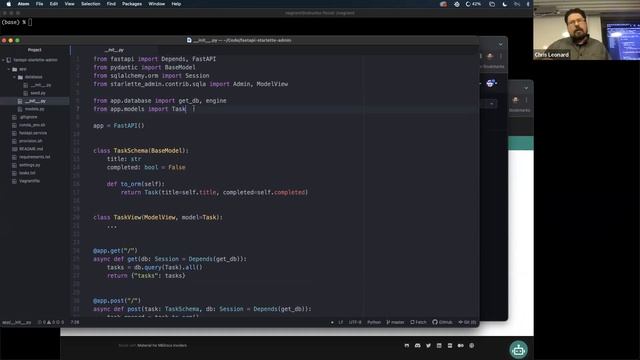The width and height of the screenshot is (640, 360).
Task: Open the Selection menu
Action: click(x=91, y=4)
